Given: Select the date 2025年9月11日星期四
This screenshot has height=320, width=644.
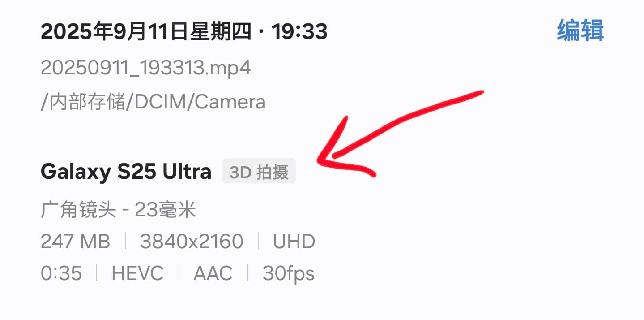Looking at the screenshot, I should coord(146,32).
